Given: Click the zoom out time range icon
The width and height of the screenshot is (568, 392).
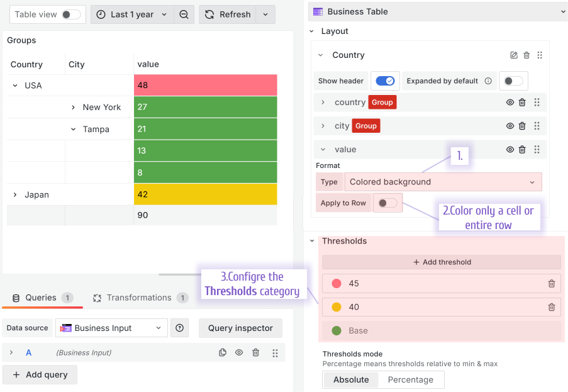Looking at the screenshot, I should pyautogui.click(x=184, y=14).
